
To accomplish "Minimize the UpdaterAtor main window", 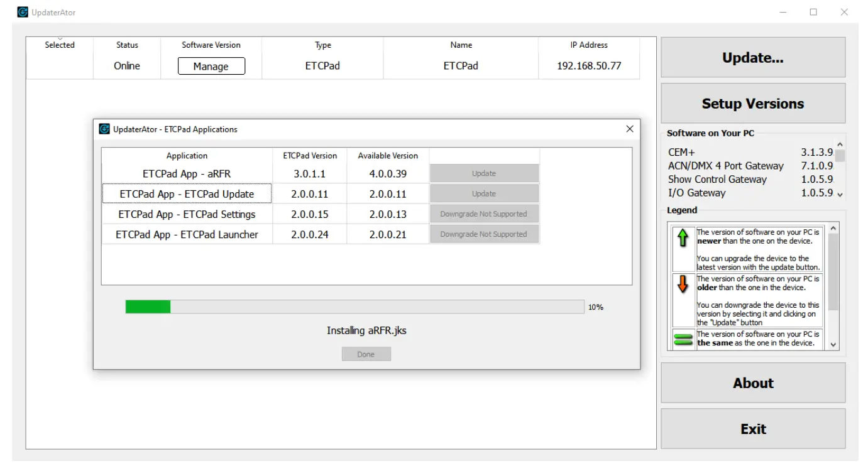I will [783, 12].
